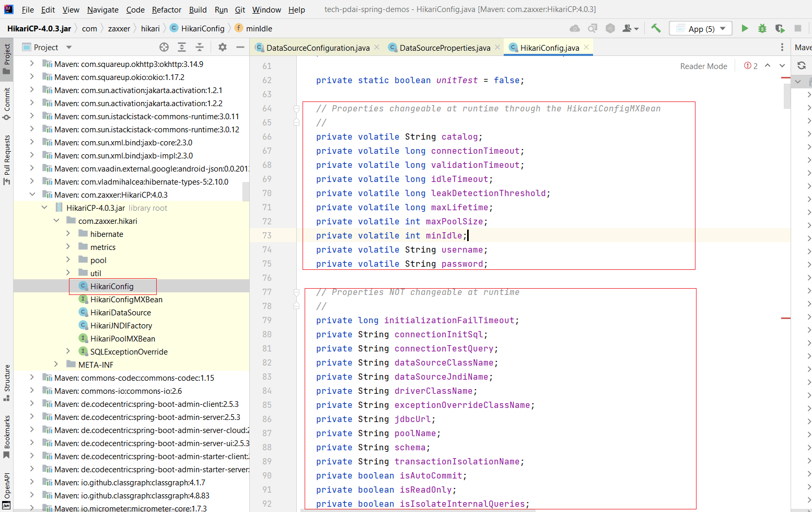Image resolution: width=812 pixels, height=512 pixels.
Task: Open Project panel gear options
Action: click(223, 47)
